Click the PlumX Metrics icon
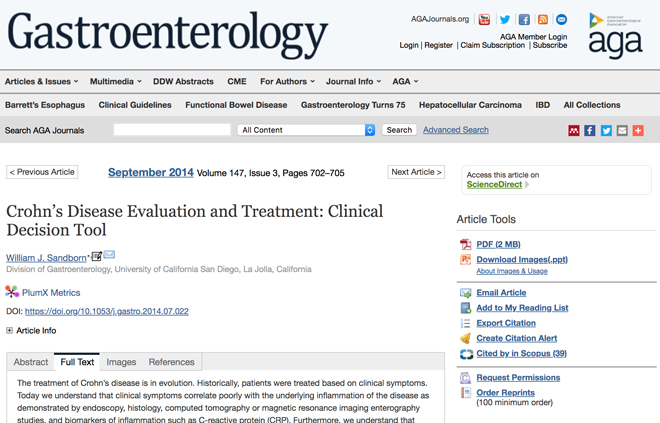Screen dimensions: 660x423 12,292
